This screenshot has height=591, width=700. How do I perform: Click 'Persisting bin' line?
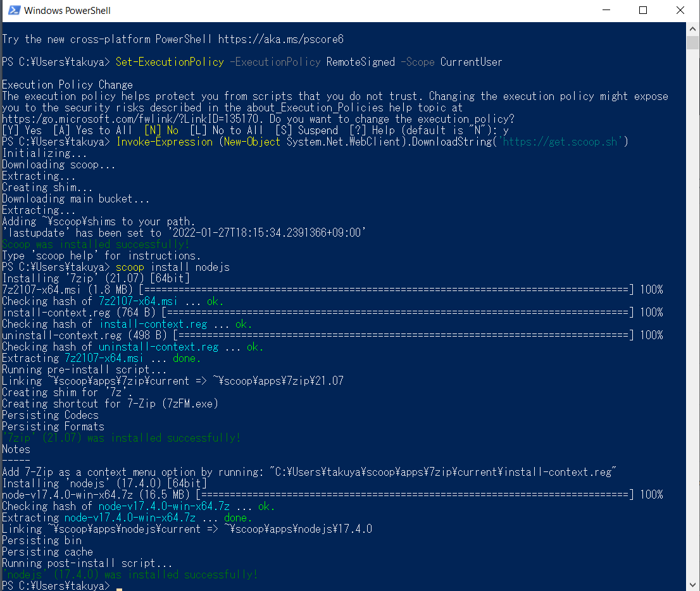(x=42, y=540)
